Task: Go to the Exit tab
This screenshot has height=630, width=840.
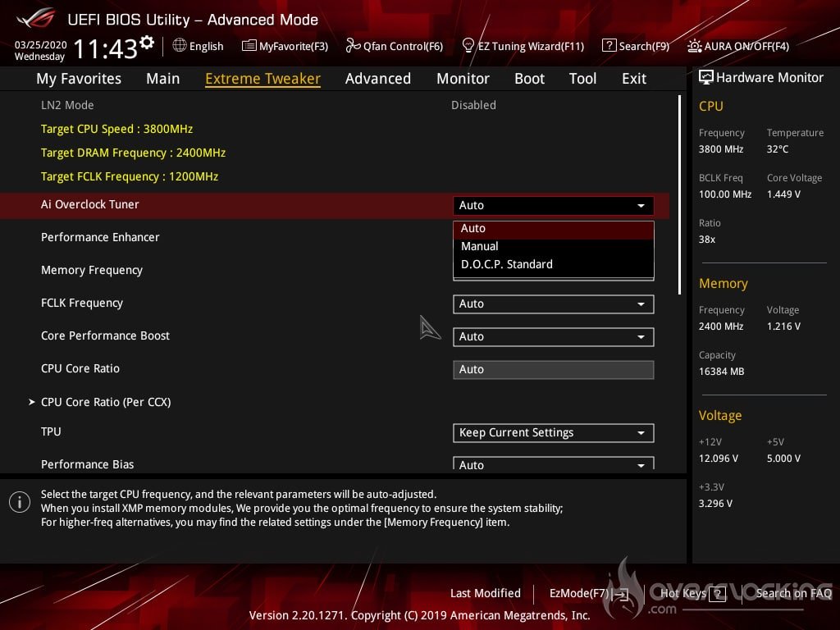Action: [634, 79]
